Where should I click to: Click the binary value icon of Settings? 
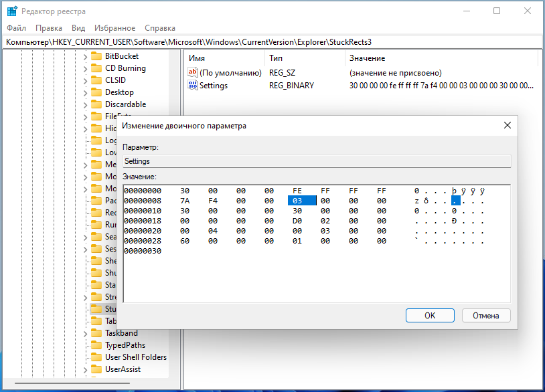coord(193,85)
